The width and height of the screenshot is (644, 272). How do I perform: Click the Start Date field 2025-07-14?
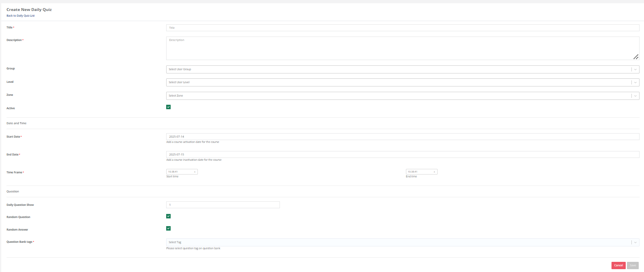pos(403,137)
